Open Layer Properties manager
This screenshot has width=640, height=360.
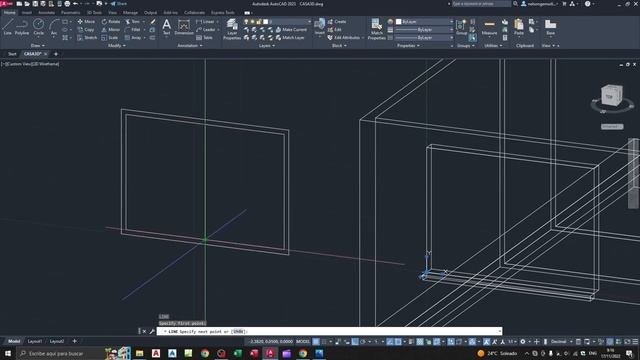click(232, 29)
